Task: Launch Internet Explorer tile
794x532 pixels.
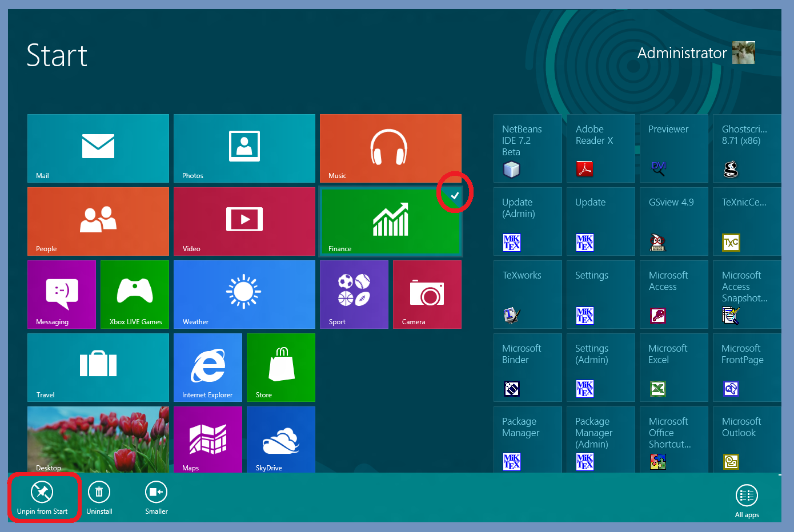Action: (x=207, y=368)
